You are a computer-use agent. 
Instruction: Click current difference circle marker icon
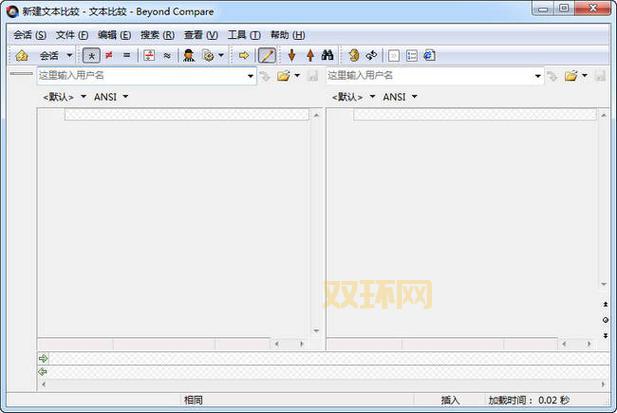605,320
